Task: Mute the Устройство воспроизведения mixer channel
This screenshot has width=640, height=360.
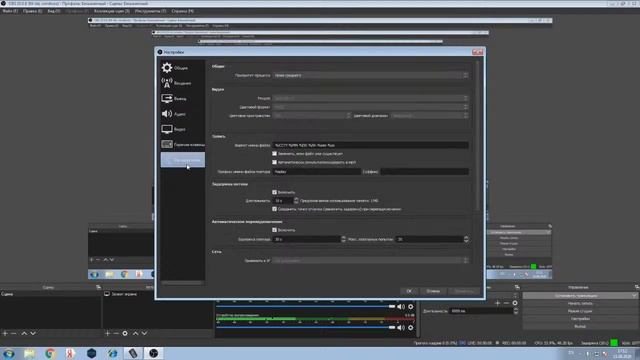Action: 401,327
